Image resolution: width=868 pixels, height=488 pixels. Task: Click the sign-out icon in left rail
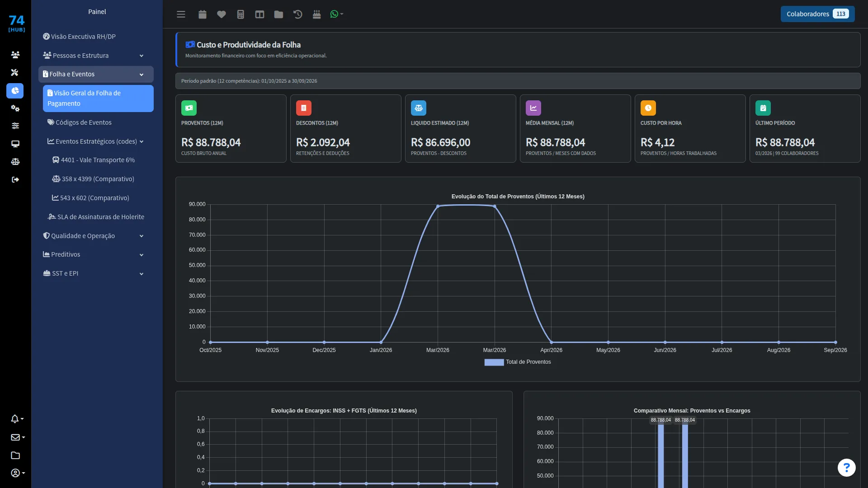[x=15, y=179]
